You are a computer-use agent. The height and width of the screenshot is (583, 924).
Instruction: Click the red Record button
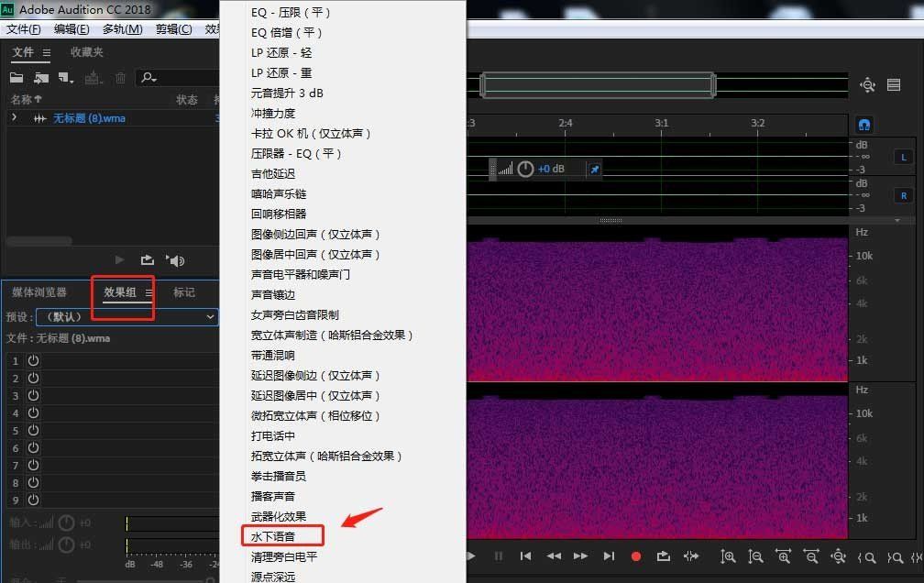[636, 555]
